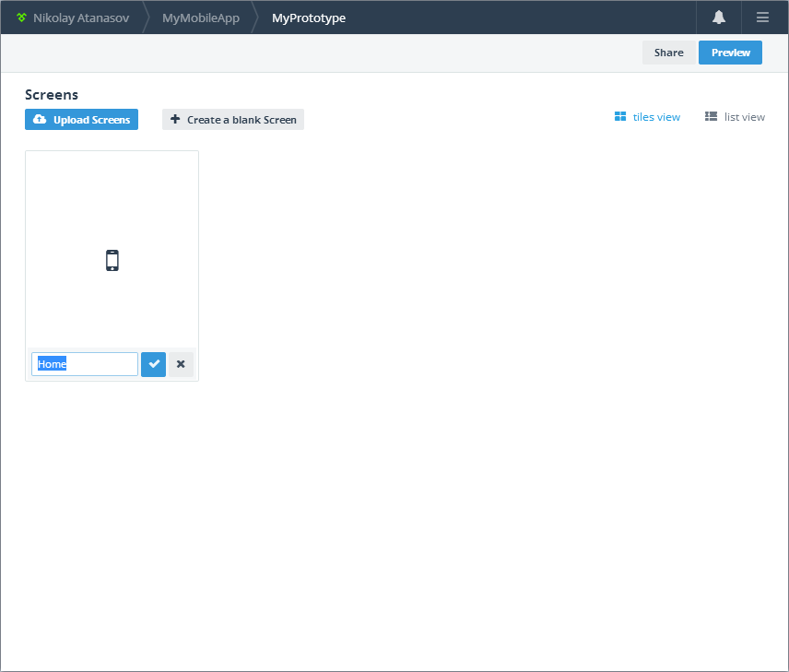Go to Nikolay Atanasov breadcrumb
The width and height of the screenshot is (789, 672).
[x=81, y=18]
